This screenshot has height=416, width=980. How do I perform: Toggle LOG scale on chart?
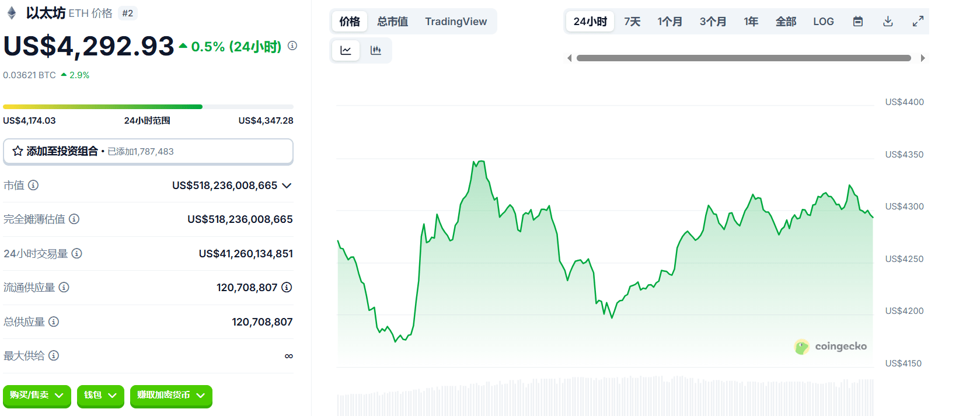click(x=823, y=22)
